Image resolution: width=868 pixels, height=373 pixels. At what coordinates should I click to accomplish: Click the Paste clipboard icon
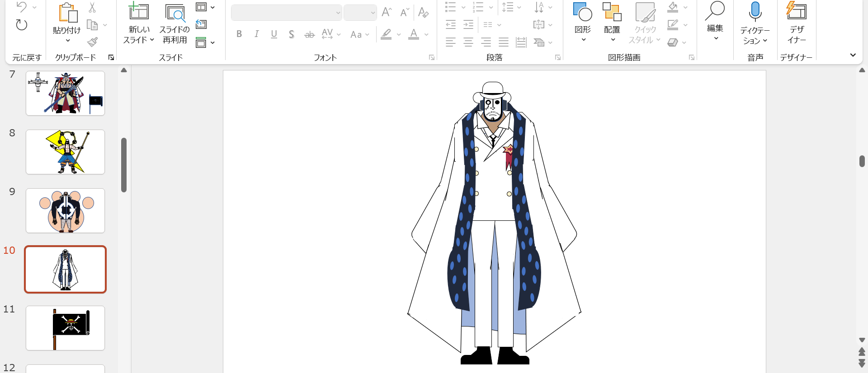tap(67, 13)
